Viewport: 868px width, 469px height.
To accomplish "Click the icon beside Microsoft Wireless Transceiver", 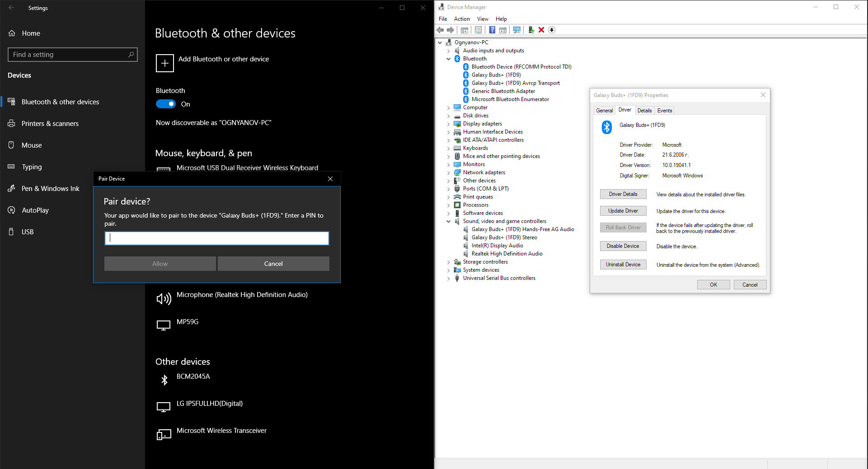I will click(164, 434).
